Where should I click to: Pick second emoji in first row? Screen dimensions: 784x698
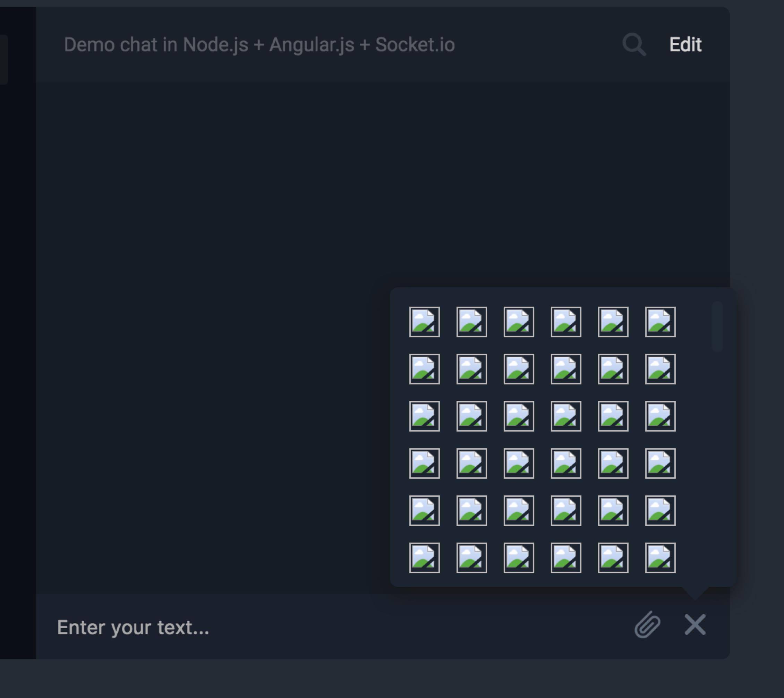pos(472,322)
